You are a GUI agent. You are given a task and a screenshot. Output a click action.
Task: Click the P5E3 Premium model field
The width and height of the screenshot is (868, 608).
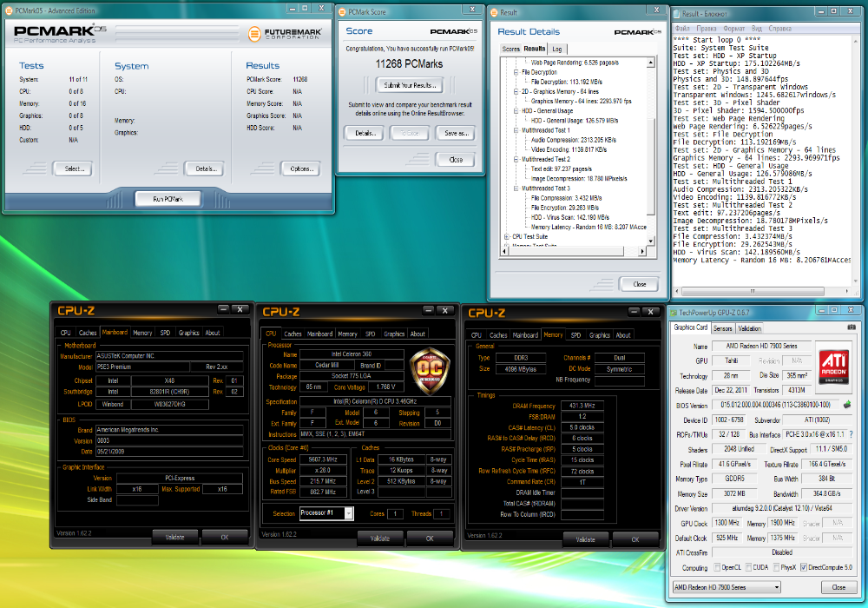pyautogui.click(x=142, y=367)
